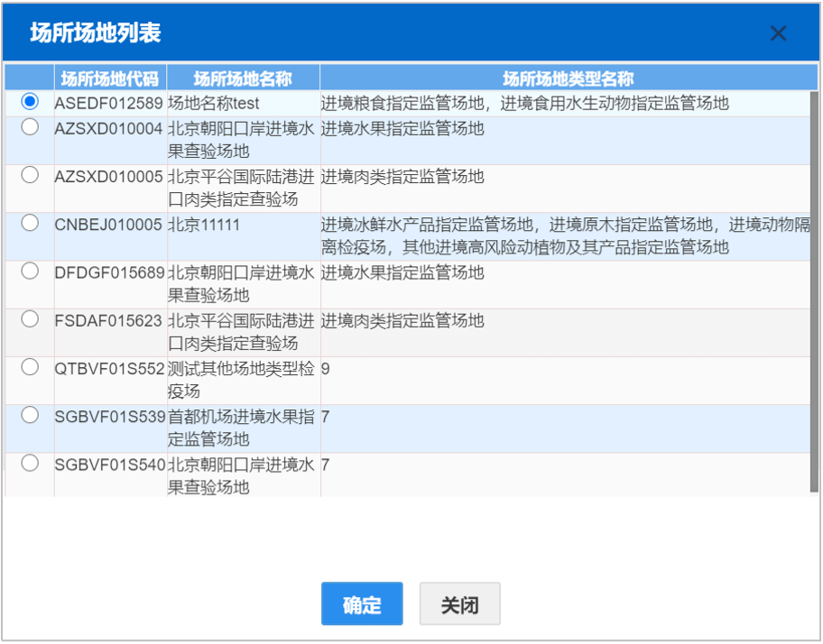The width and height of the screenshot is (823, 644).
Task: Click the vertical scrollbar of the list
Action: click(x=814, y=291)
